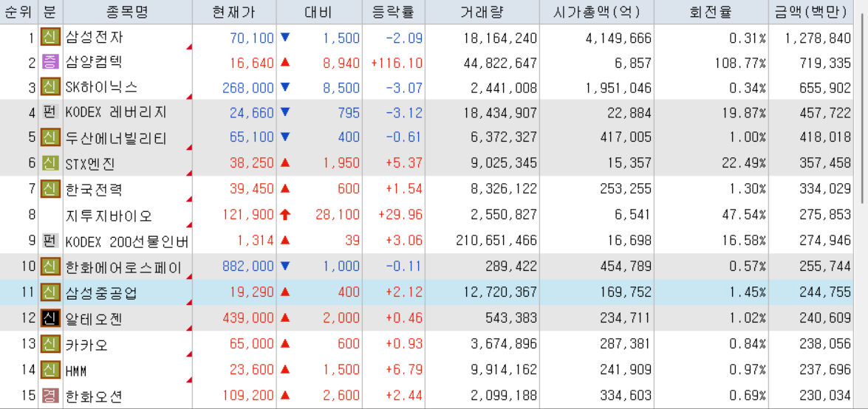Click the purple 증 badge beside 삼양컴텍
Image resolution: width=868 pixels, height=409 pixels.
(50, 63)
